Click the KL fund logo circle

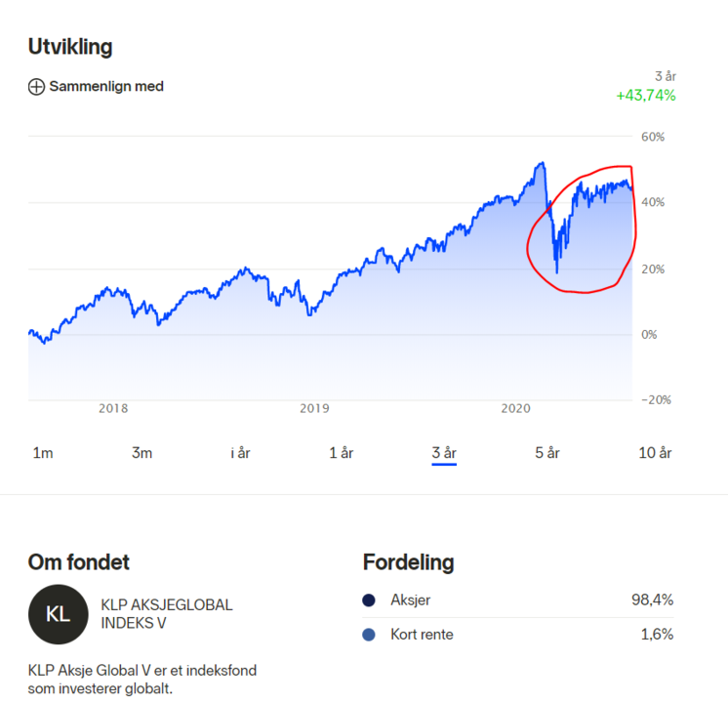[58, 614]
